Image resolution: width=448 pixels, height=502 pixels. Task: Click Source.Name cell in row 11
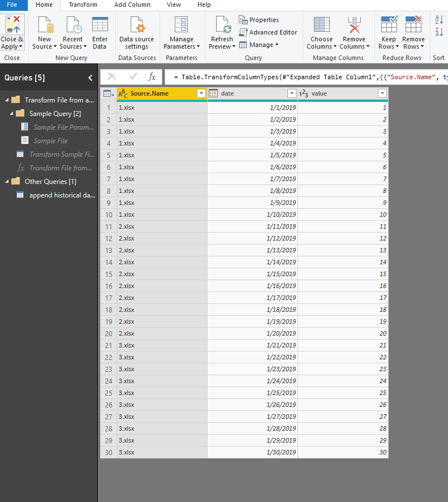click(162, 227)
